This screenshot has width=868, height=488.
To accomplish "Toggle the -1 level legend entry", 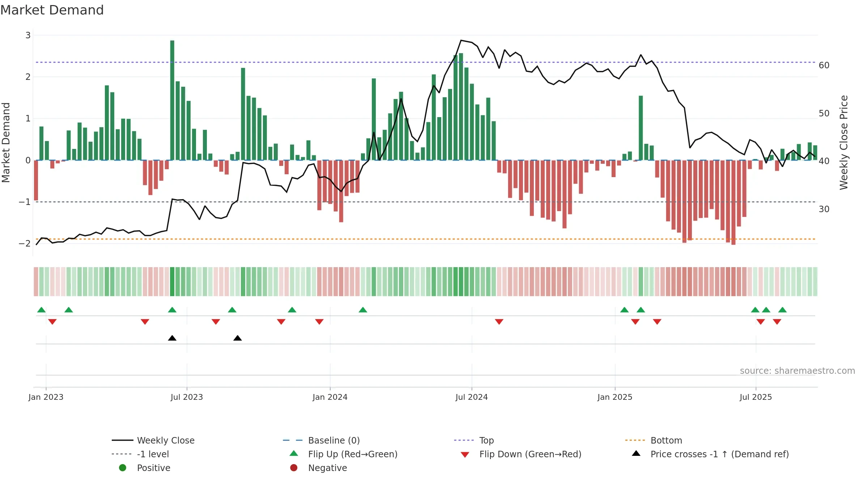I will [x=140, y=454].
